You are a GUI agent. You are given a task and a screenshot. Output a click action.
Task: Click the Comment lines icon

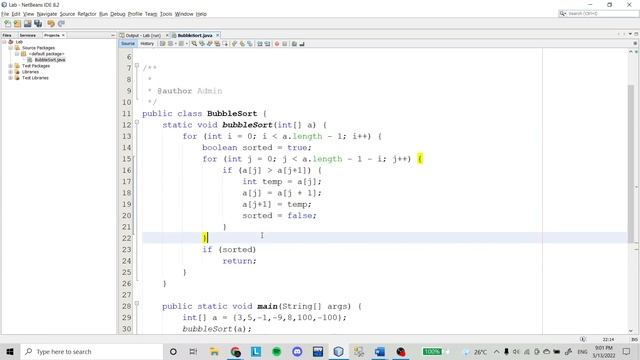[294, 44]
